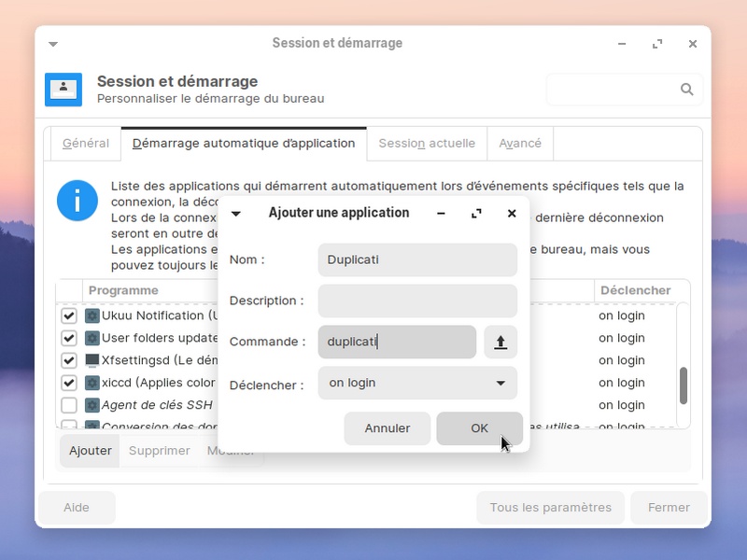Click the search magnifier icon

click(687, 90)
